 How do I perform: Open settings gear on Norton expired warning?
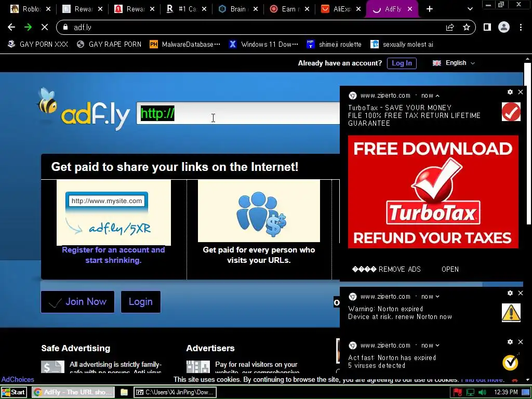(510, 293)
